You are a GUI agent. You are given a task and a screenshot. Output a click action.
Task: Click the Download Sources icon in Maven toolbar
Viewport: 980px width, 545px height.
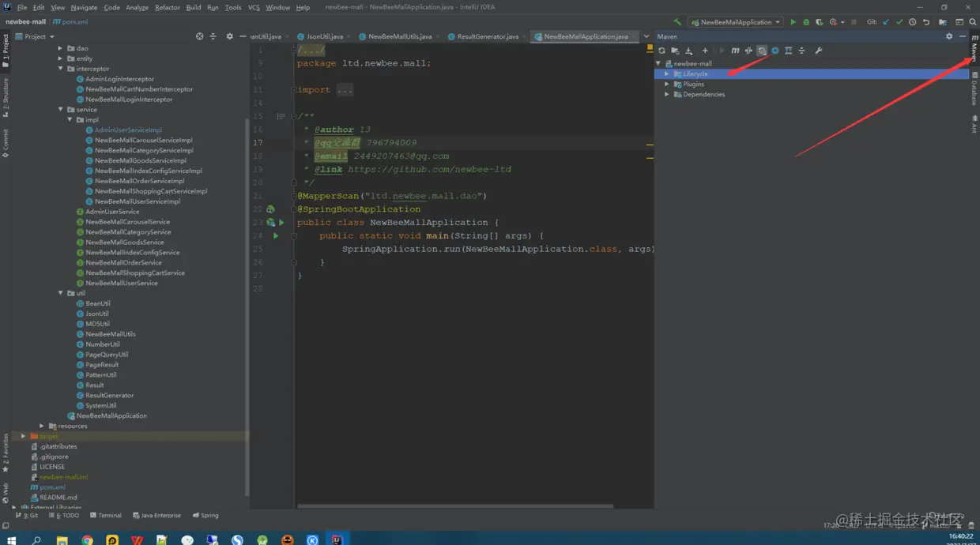688,51
